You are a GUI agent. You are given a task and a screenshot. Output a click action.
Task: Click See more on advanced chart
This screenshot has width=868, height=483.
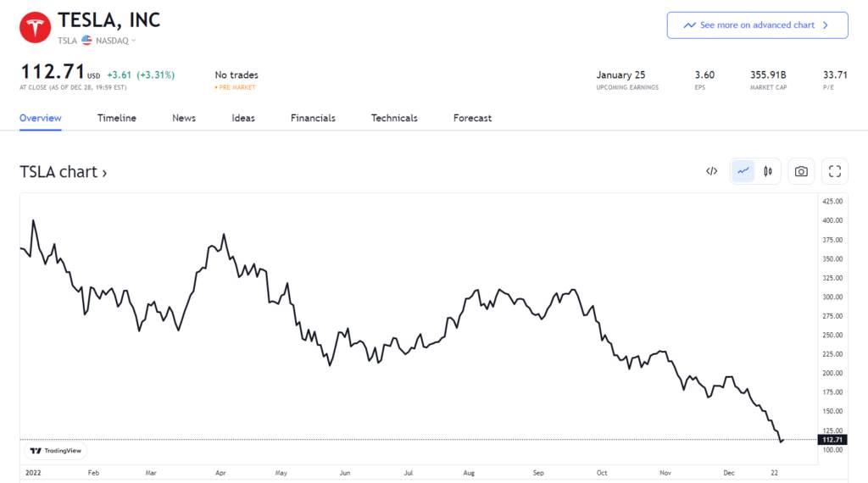pyautogui.click(x=757, y=25)
